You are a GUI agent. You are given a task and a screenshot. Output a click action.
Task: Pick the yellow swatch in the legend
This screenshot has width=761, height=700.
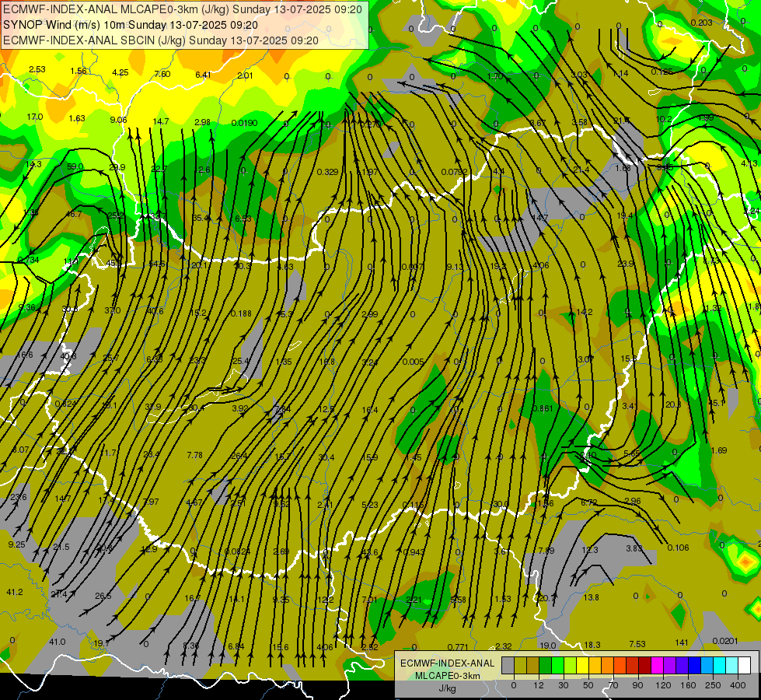pos(582,666)
